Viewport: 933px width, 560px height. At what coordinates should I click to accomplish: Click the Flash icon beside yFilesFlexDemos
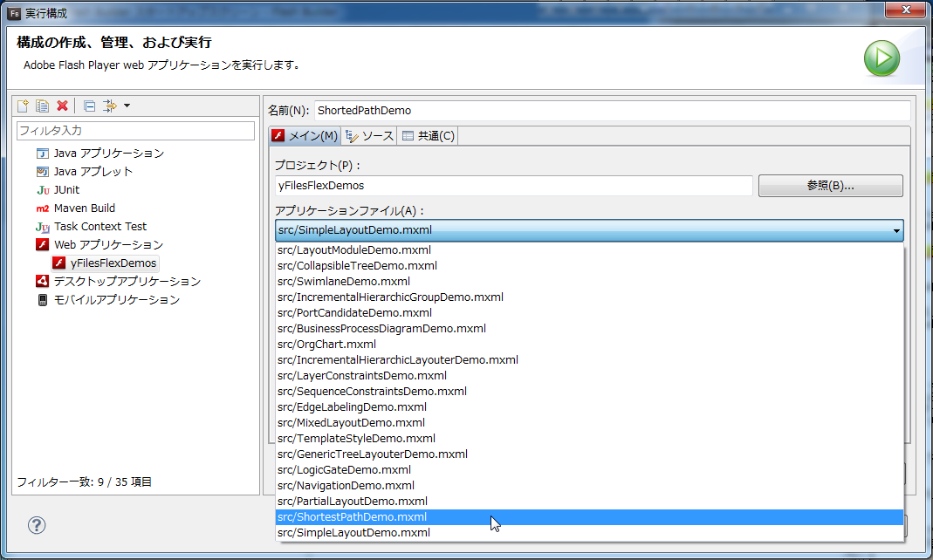(x=58, y=263)
